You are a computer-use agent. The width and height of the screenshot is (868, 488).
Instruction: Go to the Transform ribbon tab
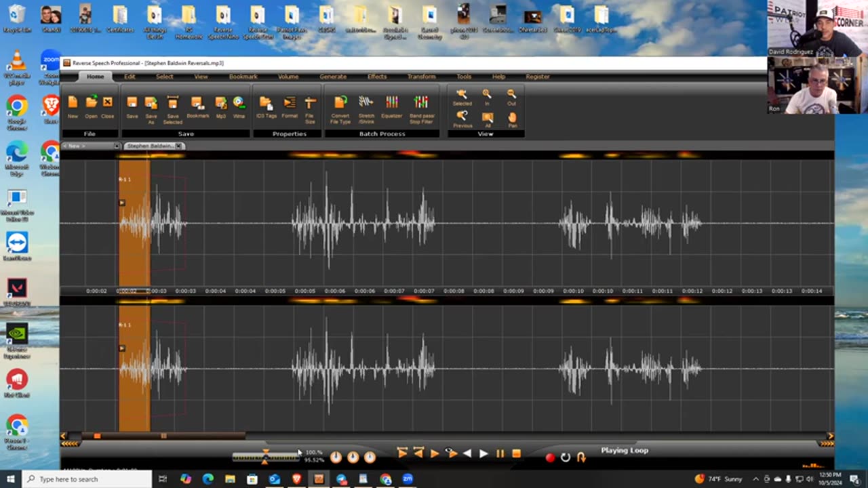click(x=422, y=77)
